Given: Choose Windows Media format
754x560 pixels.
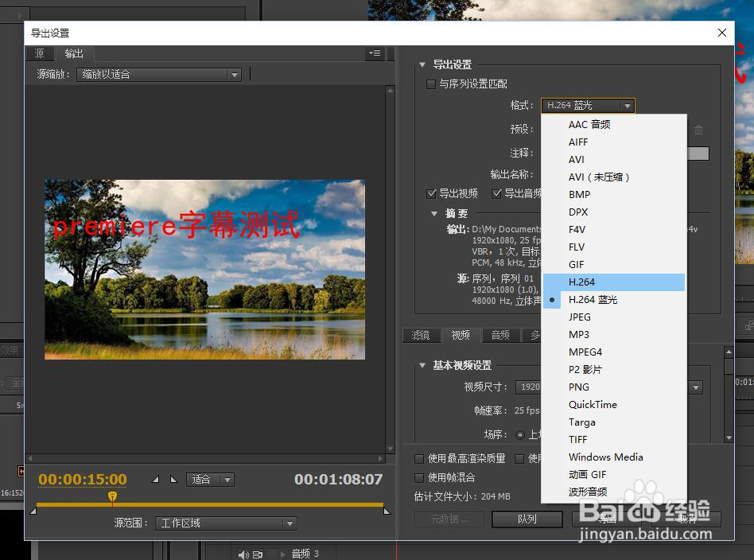Looking at the screenshot, I should pyautogui.click(x=613, y=457).
